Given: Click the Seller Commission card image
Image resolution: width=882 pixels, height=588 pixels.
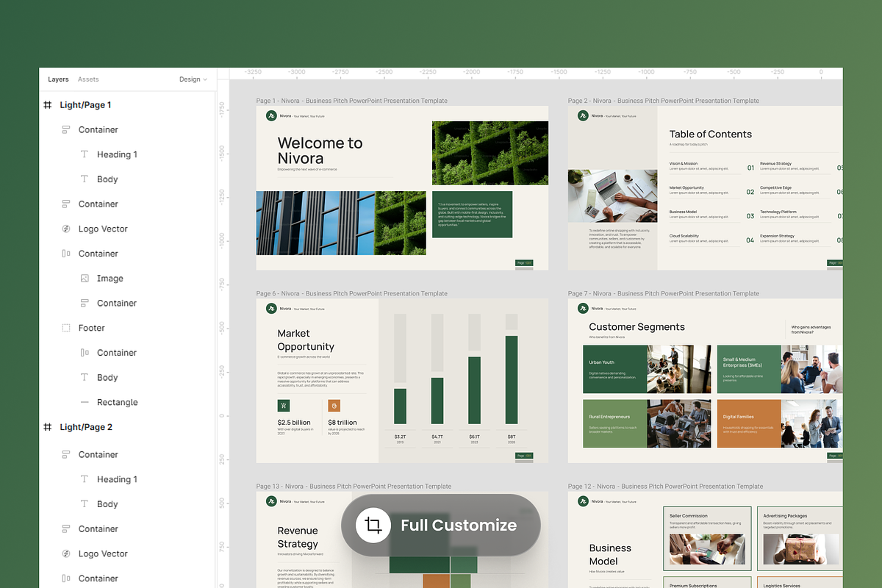Looking at the screenshot, I should (x=707, y=549).
